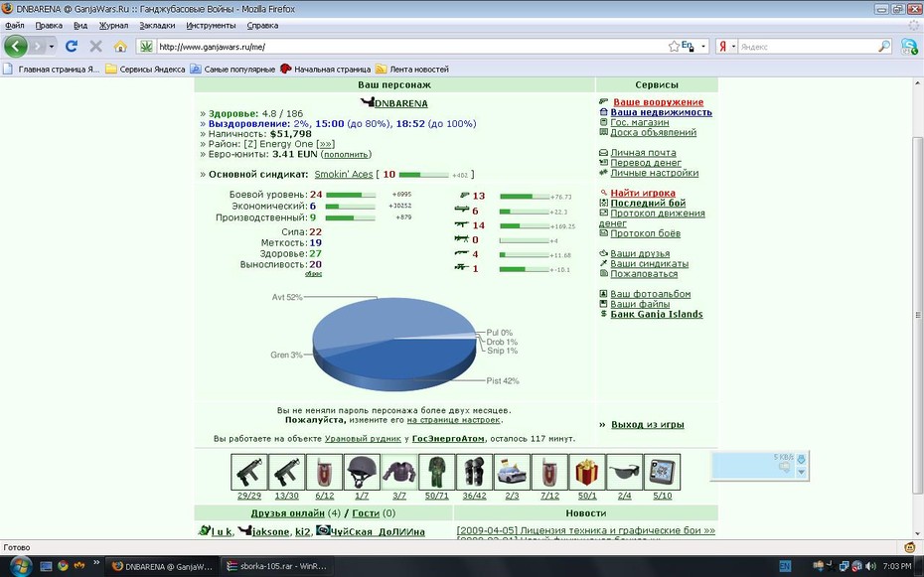
Task: Open Друзья онлайн link
Action: [287, 513]
